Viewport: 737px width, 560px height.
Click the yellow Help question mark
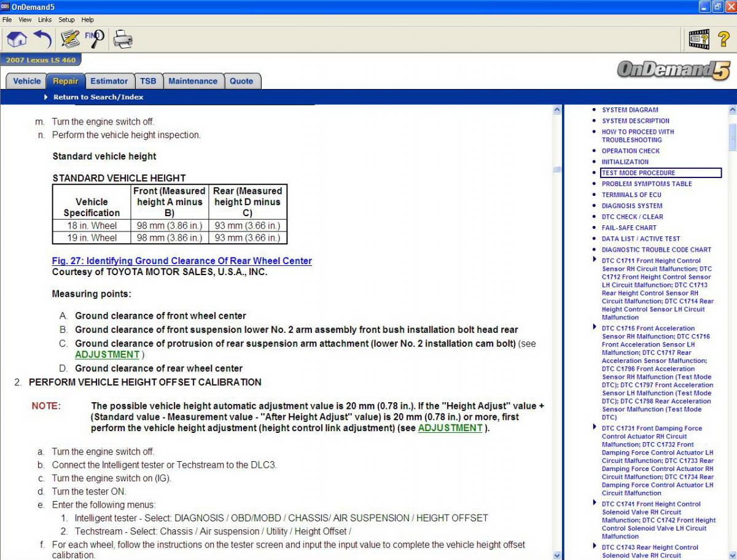[723, 39]
